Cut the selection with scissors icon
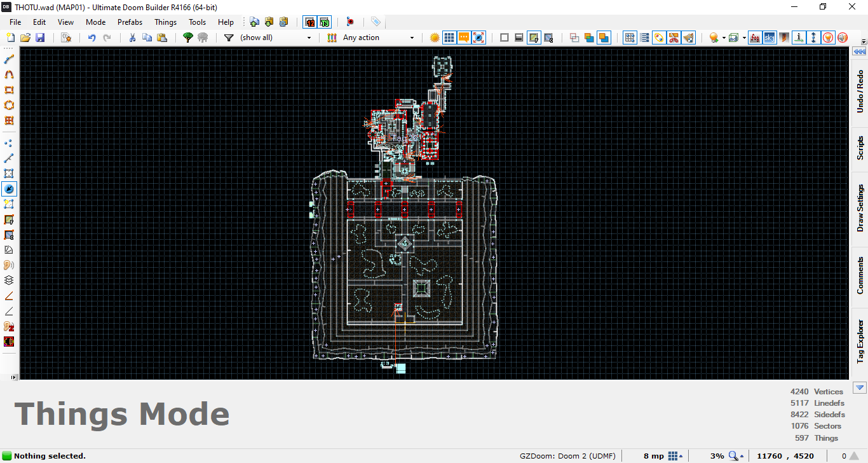The image size is (868, 463). point(132,38)
